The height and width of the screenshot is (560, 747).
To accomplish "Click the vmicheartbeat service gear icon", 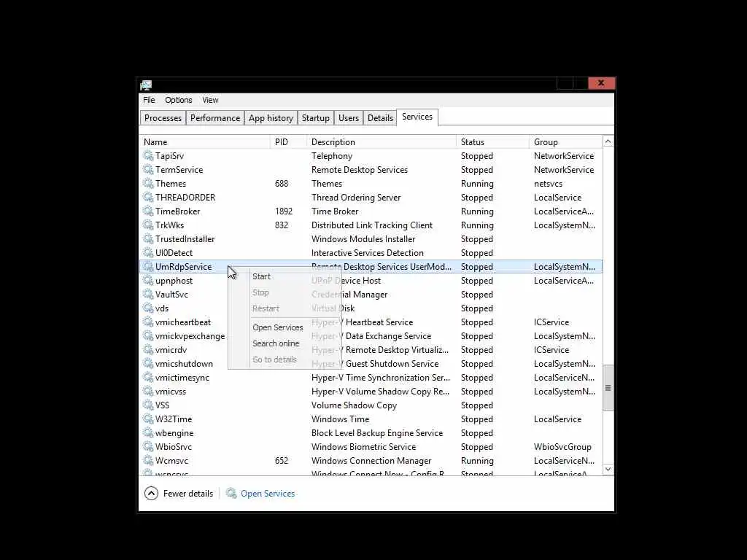I will 148,322.
